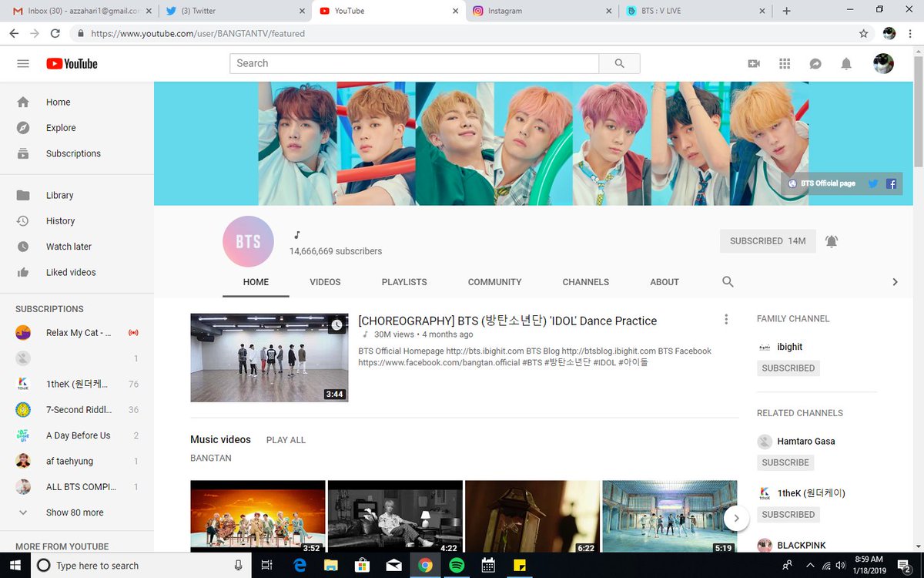Viewport: 924px width, 578px height.
Task: Click SUBSCRIBED under ibighit
Action: 788,368
